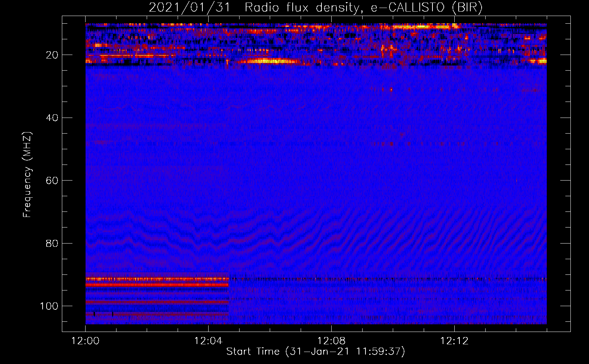Select the 12:08 time axis label
The height and width of the screenshot is (364, 589).
point(331,341)
